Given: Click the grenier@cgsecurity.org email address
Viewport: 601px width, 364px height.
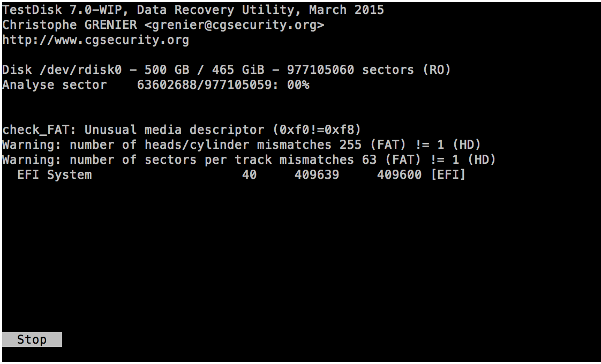Looking at the screenshot, I should (235, 25).
